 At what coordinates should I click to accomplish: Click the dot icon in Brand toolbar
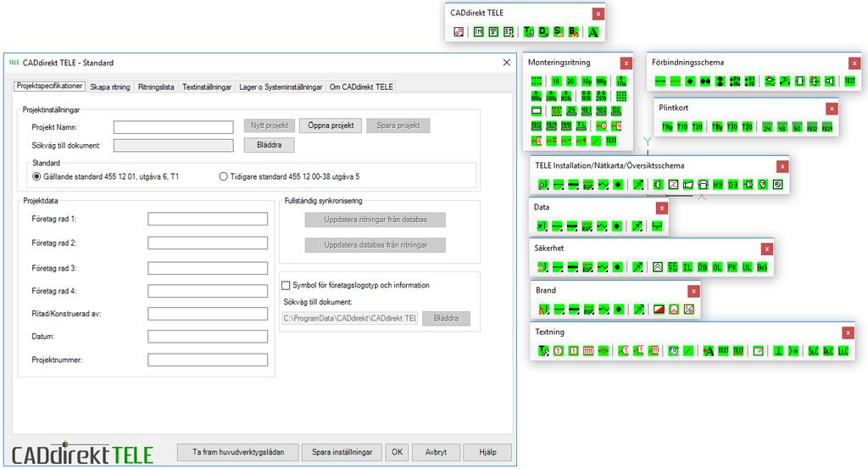(619, 309)
